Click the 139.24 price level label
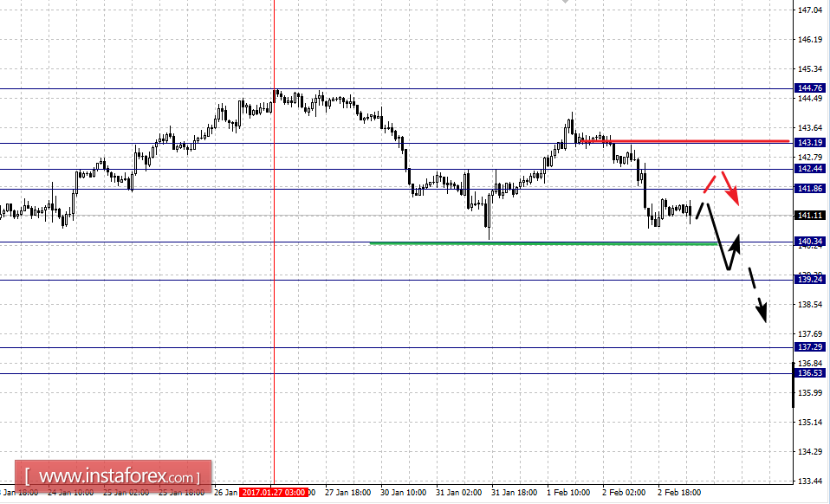The image size is (830, 504). point(810,279)
